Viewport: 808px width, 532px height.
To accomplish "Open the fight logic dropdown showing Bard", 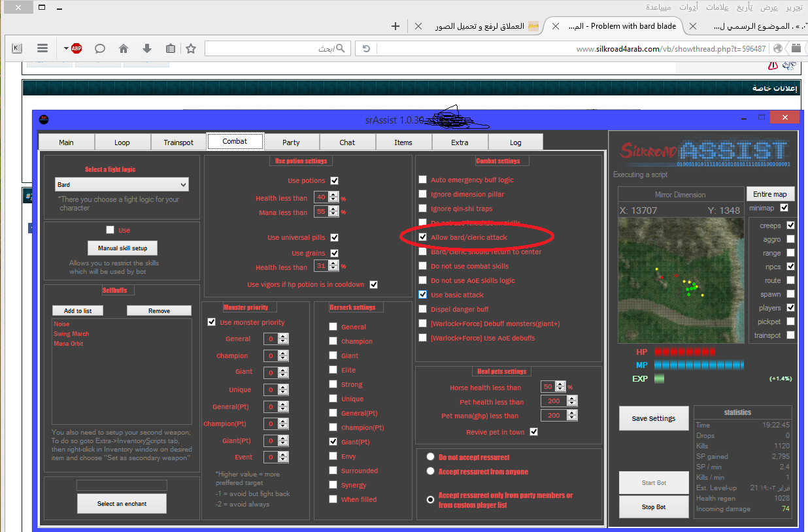I will click(x=122, y=185).
